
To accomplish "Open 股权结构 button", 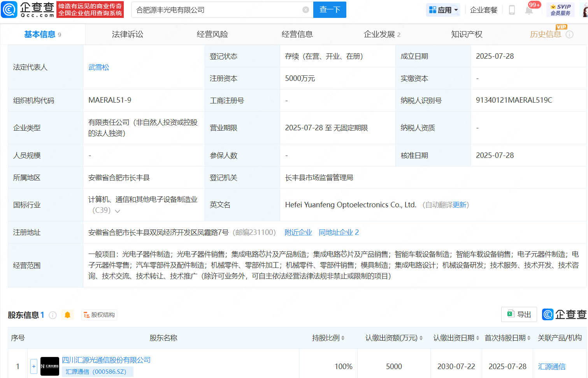I will pyautogui.click(x=99, y=315).
